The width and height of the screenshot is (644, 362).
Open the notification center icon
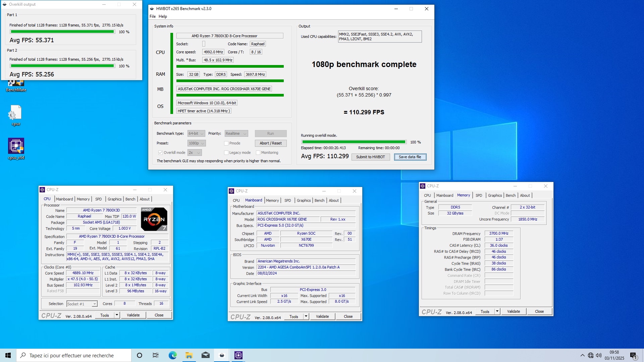click(633, 355)
